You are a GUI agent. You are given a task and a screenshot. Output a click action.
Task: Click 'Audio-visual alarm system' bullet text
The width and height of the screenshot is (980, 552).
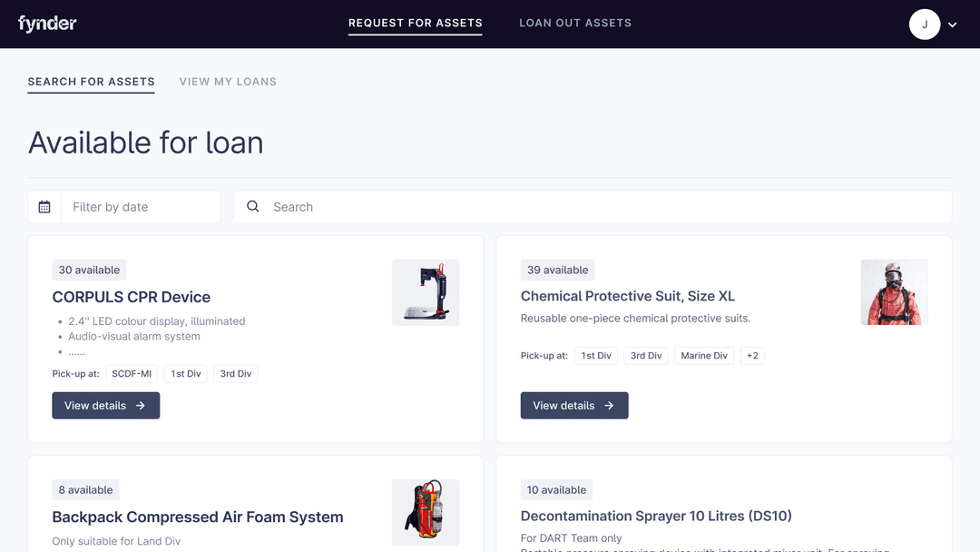coord(134,336)
